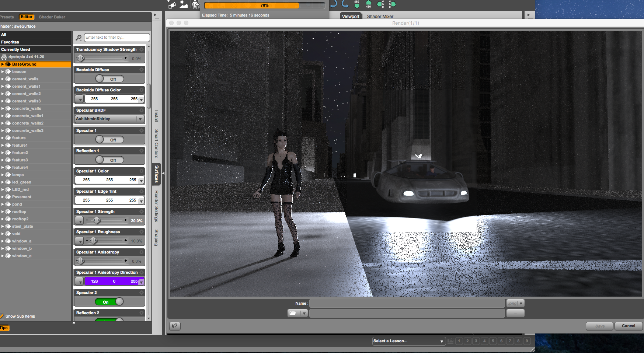Expand the pond surface tree item

[2, 204]
